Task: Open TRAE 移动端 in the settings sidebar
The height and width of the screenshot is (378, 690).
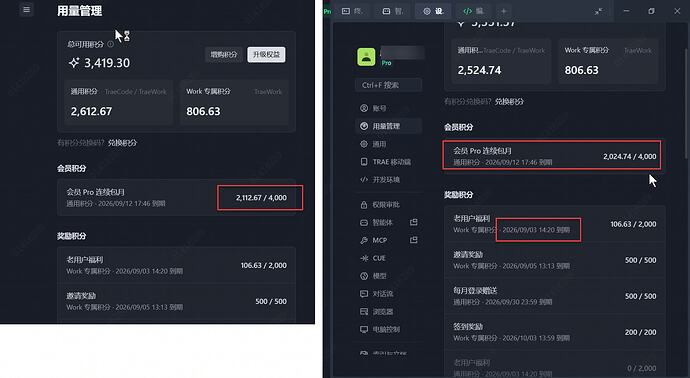Action: (389, 161)
